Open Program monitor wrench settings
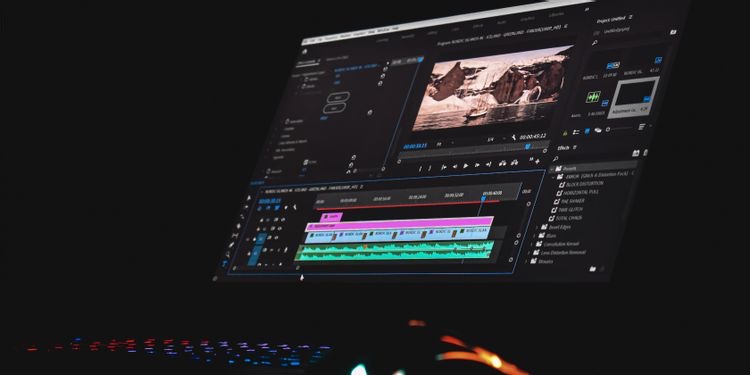 click(x=514, y=137)
